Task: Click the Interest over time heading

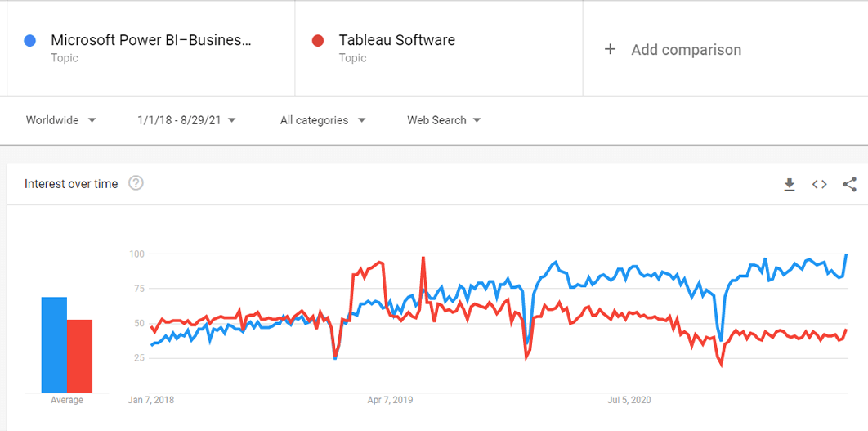Action: coord(71,184)
